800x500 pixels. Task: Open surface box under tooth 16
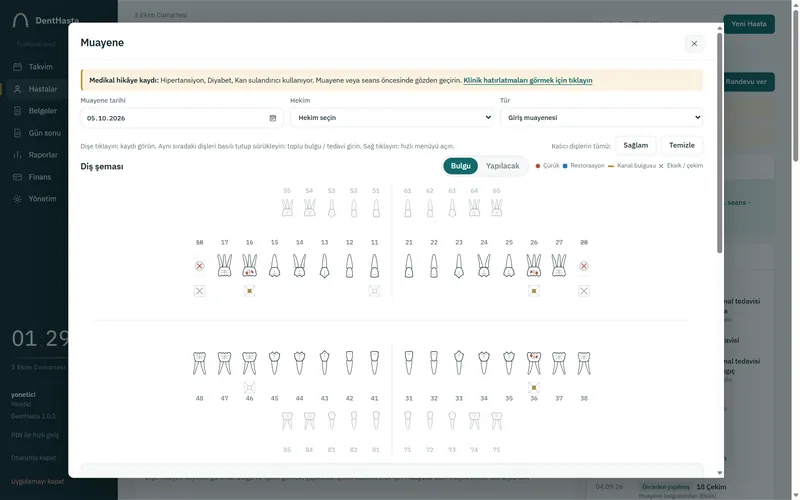pos(249,291)
